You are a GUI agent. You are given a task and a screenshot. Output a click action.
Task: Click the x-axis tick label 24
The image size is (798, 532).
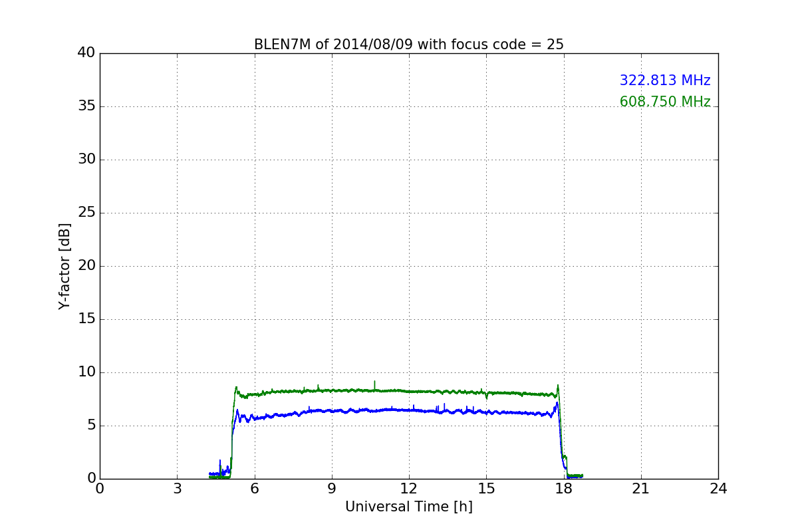718,489
